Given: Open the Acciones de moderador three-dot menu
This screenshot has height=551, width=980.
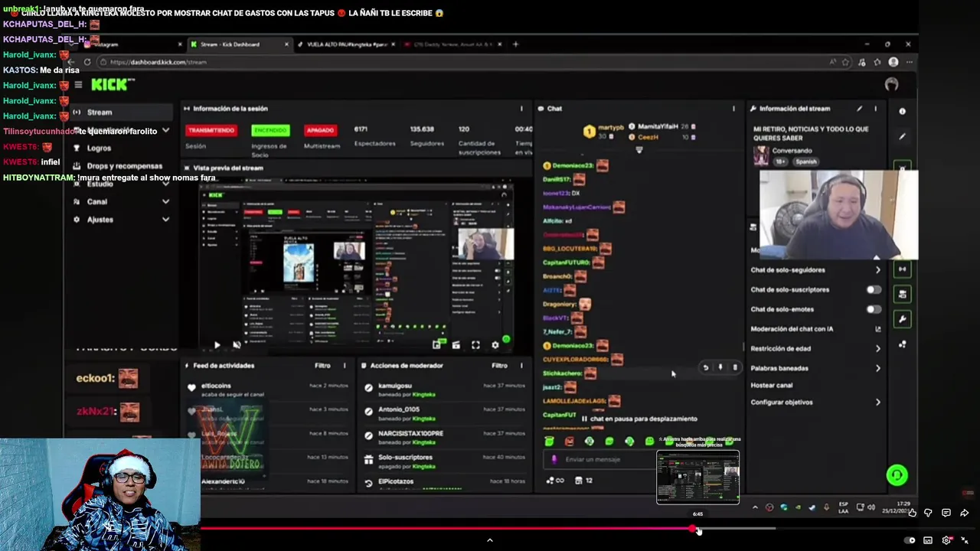Looking at the screenshot, I should (521, 366).
